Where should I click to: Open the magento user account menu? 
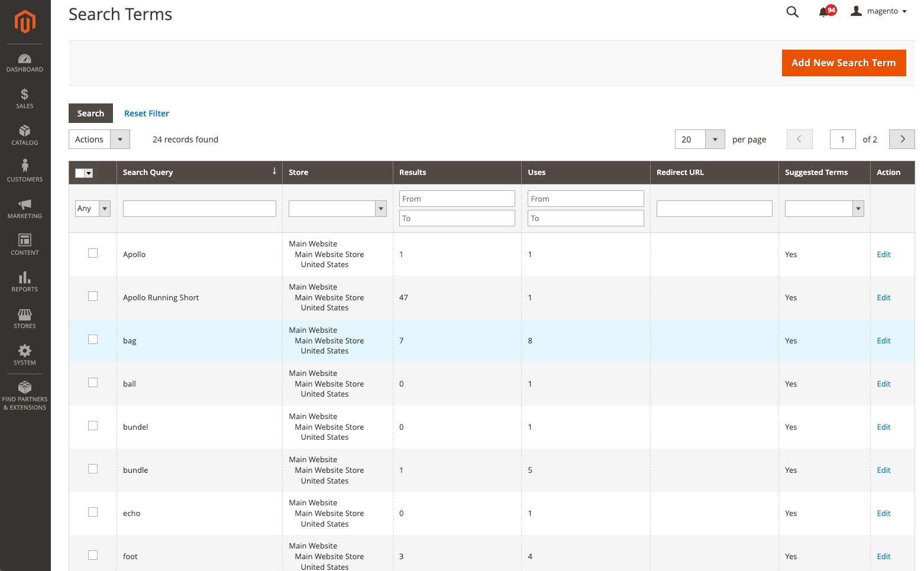coord(878,11)
